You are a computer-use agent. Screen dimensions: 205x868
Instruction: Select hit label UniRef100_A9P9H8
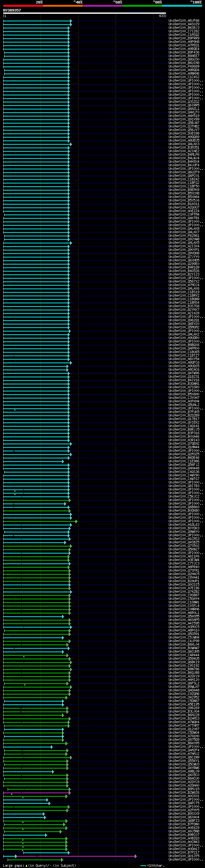(x=184, y=42)
